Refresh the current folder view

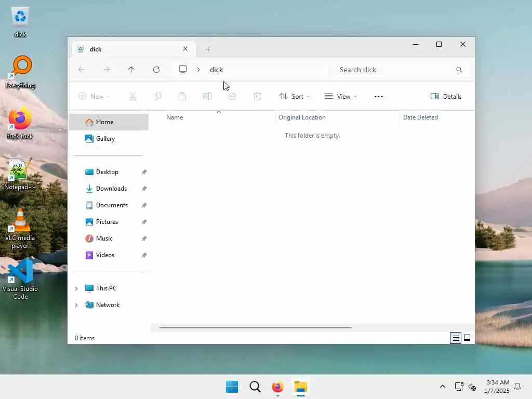tap(156, 70)
